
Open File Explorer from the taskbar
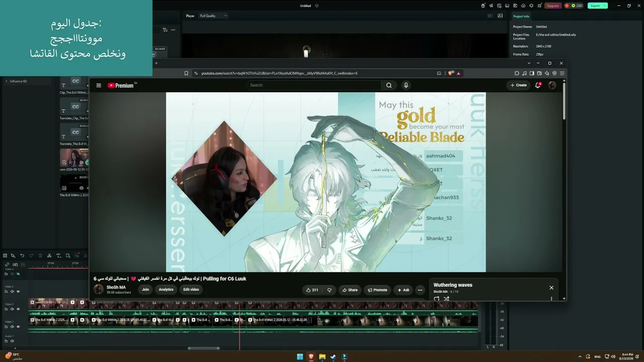pos(322,357)
